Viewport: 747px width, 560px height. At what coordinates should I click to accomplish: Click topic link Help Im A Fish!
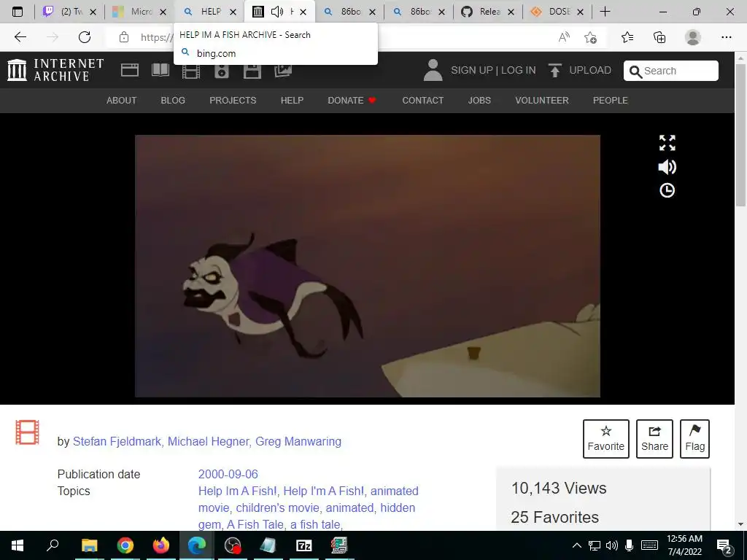(237, 491)
